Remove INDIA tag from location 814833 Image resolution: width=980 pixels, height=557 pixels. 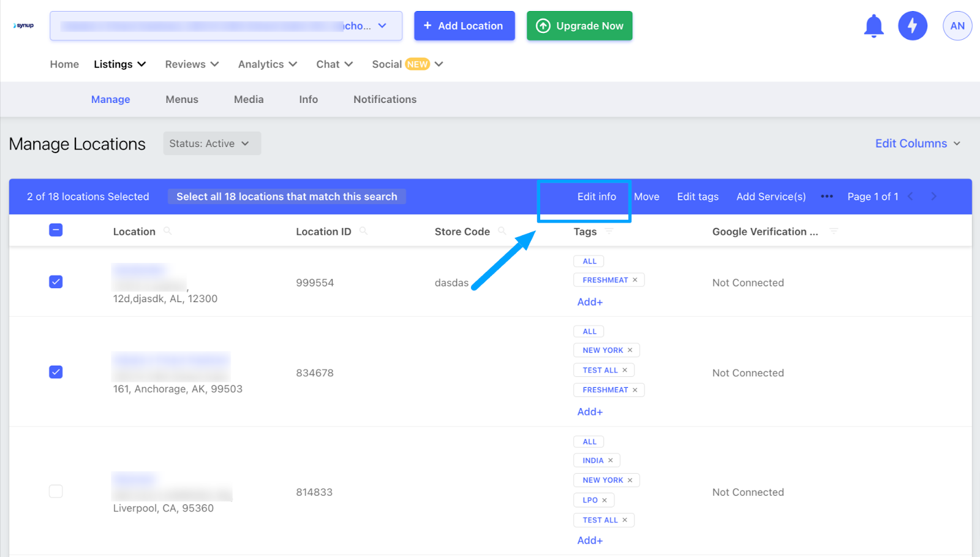tap(611, 461)
